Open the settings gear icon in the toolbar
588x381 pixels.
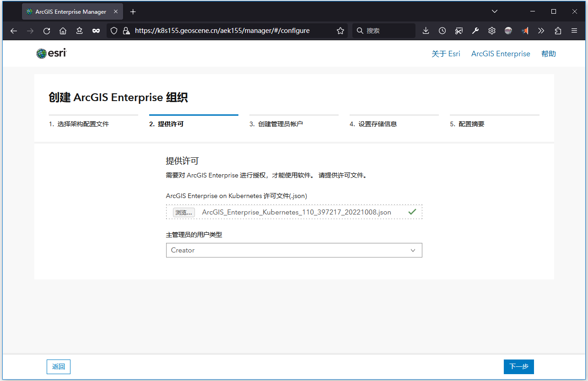click(x=492, y=31)
